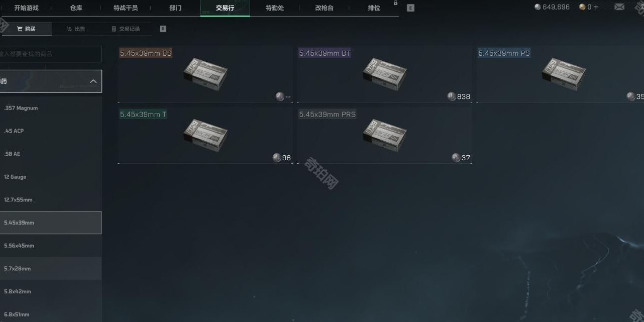Viewport: 644px width, 322px height.
Task: Select the 5.45x39mm BS ammo box
Action: 205,74
